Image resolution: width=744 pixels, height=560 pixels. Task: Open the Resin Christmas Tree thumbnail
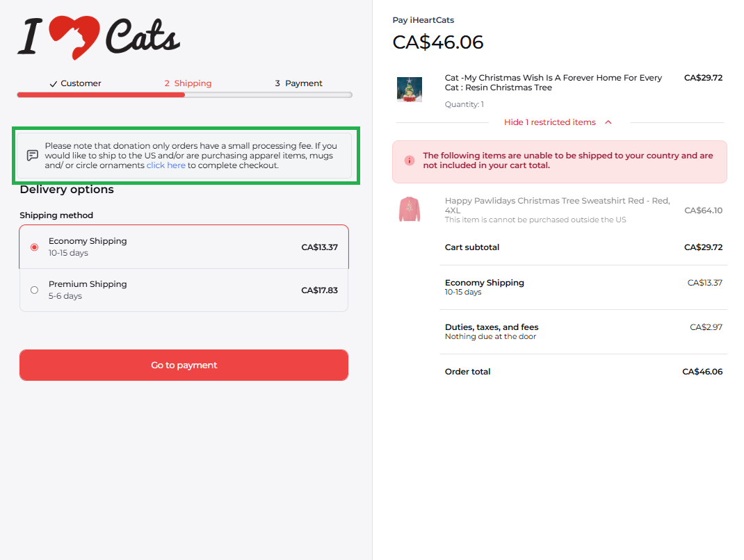409,90
